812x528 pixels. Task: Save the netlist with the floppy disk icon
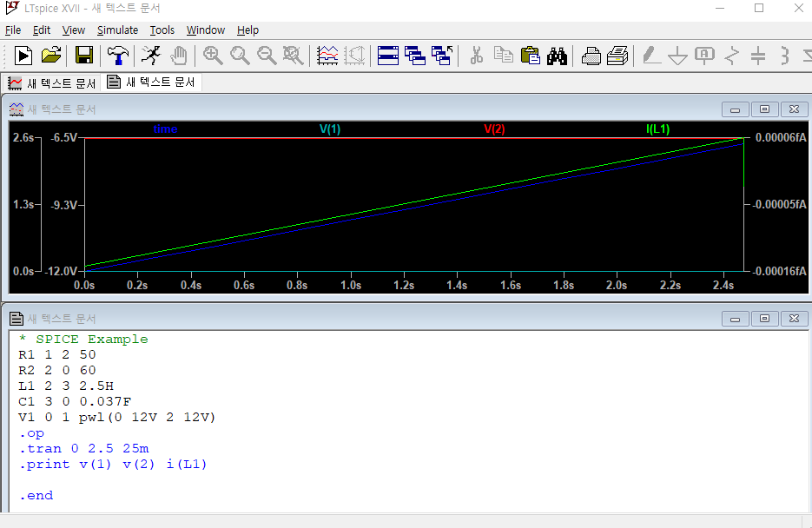pos(83,56)
